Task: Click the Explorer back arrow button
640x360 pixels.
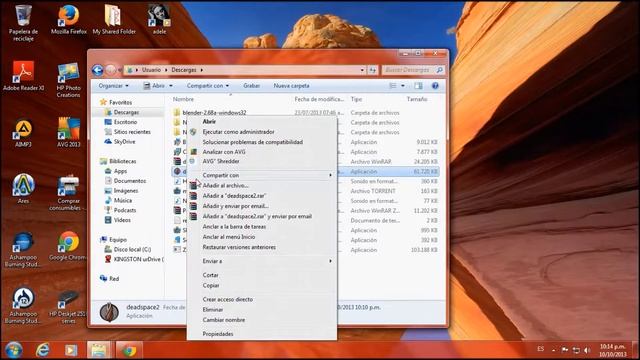Action: click(97, 70)
